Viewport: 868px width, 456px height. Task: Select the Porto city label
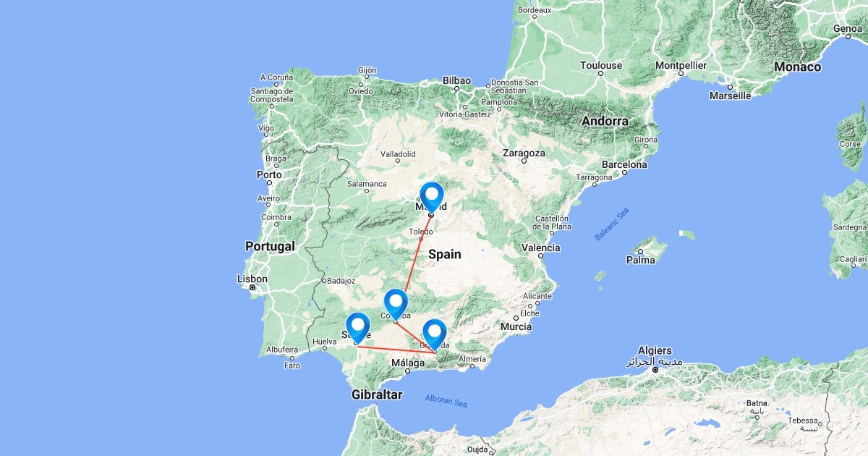click(269, 174)
